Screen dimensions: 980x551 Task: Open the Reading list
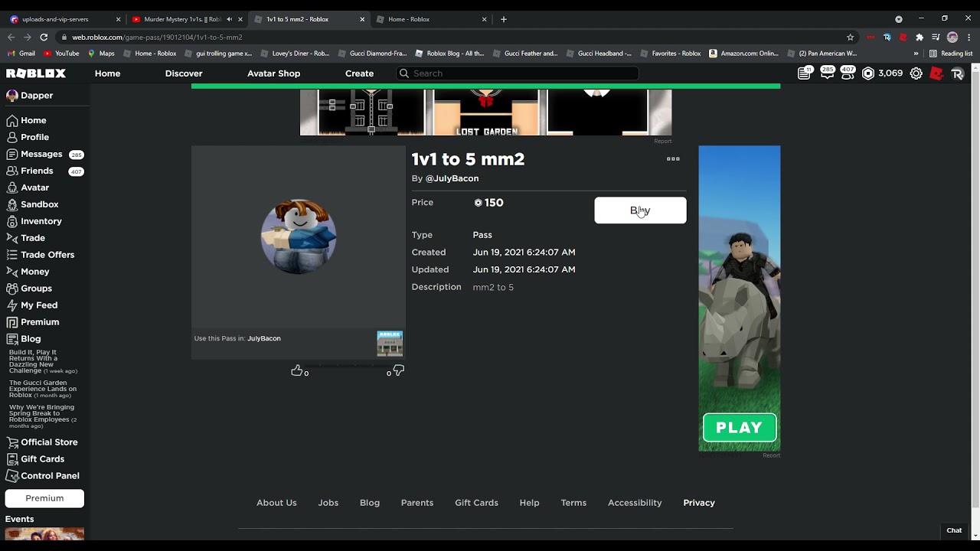[x=951, y=54]
